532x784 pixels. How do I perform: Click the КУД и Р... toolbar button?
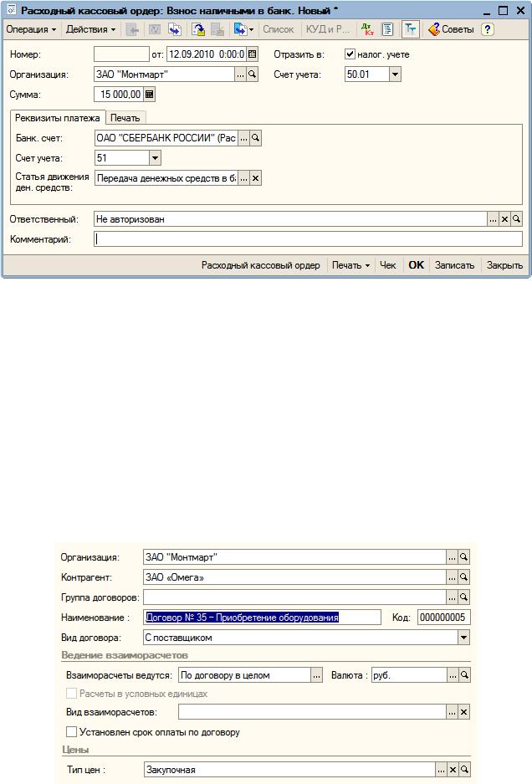(x=328, y=29)
